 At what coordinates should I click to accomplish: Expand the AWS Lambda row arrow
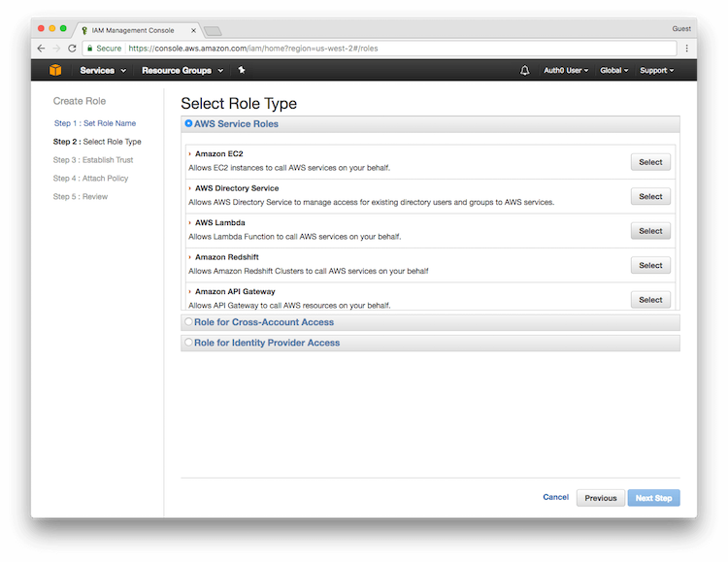tap(190, 222)
